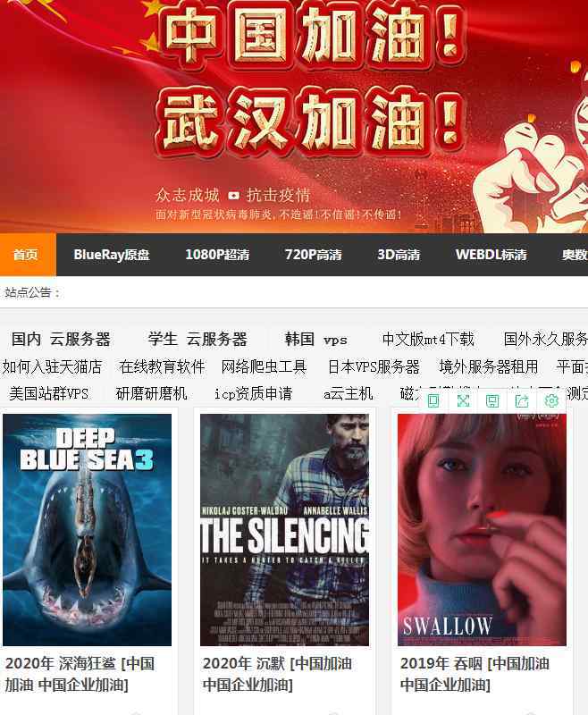Open The Silencing movie poster
The height and width of the screenshot is (715, 588).
284,530
